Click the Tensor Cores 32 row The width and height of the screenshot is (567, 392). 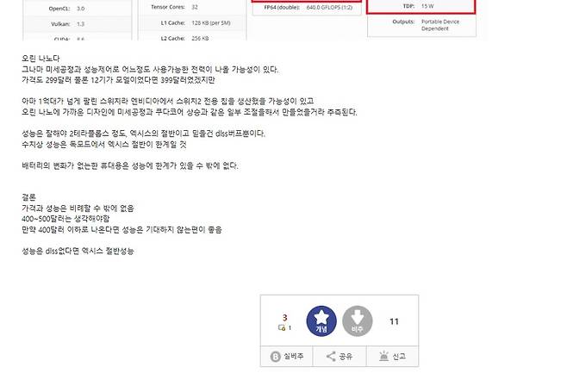[x=192, y=7]
